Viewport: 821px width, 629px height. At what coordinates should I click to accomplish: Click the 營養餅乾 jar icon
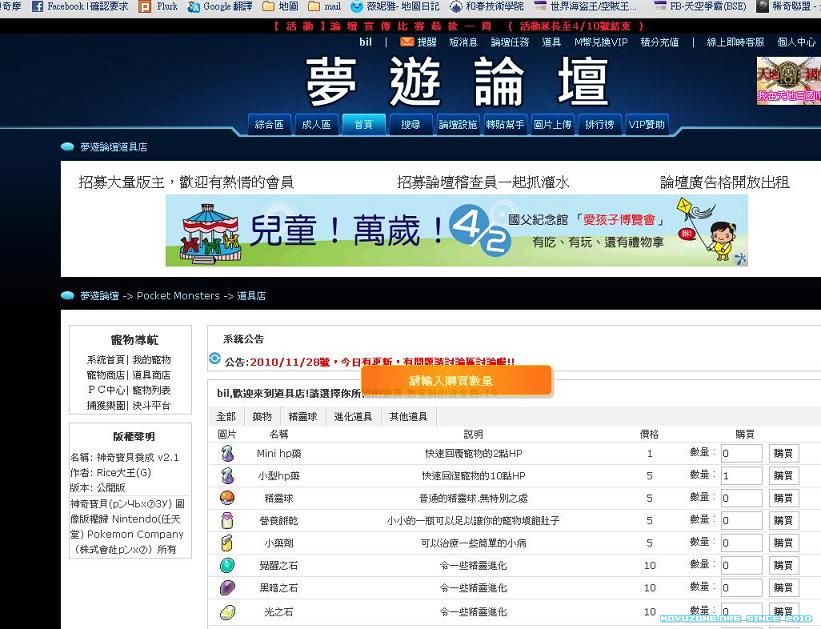click(227, 521)
